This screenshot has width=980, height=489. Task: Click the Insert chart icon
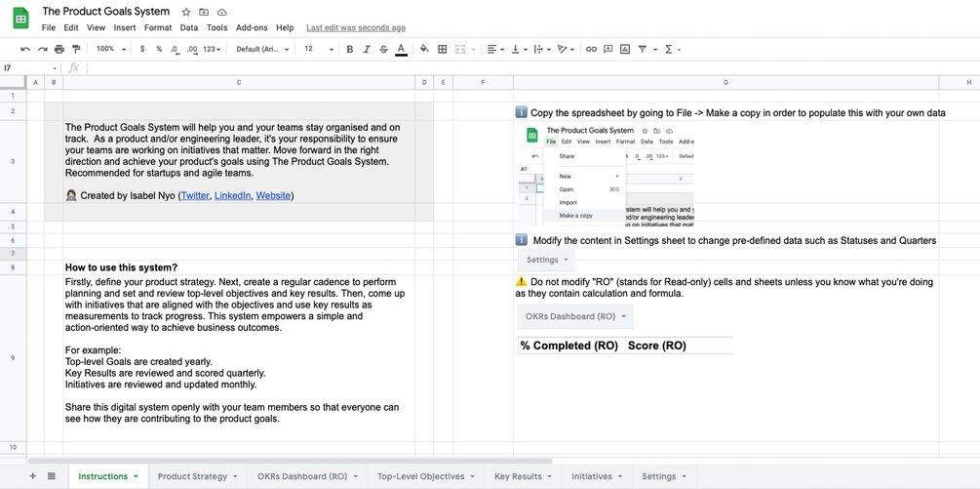[x=625, y=49]
